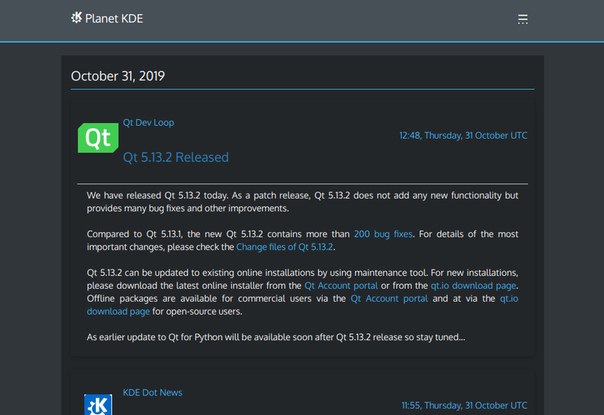This screenshot has width=604, height=415.
Task: Open Qt Account portal link for commercial users
Action: pyautogui.click(x=389, y=299)
